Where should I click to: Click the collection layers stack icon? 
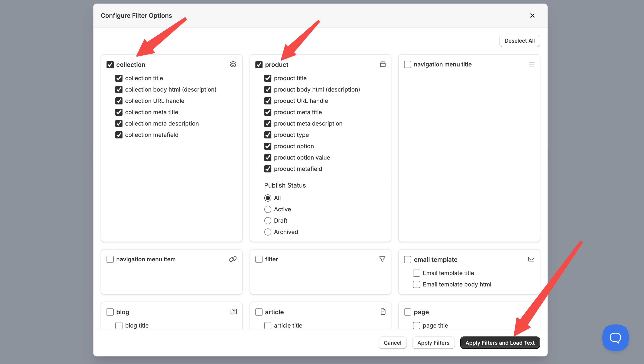233,64
